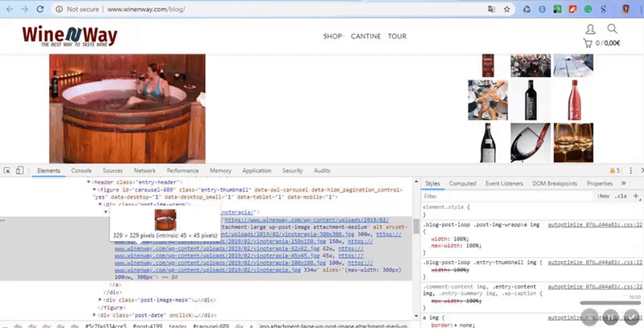Open site search with the magnifier icon

[612, 29]
